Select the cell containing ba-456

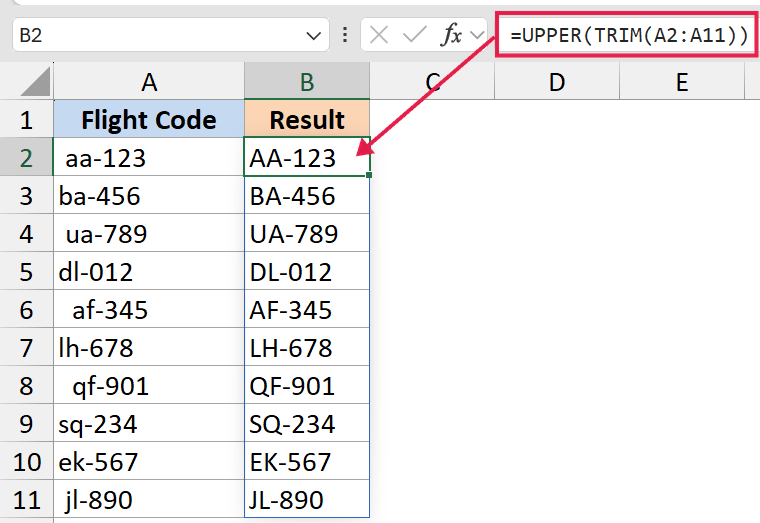tap(149, 195)
